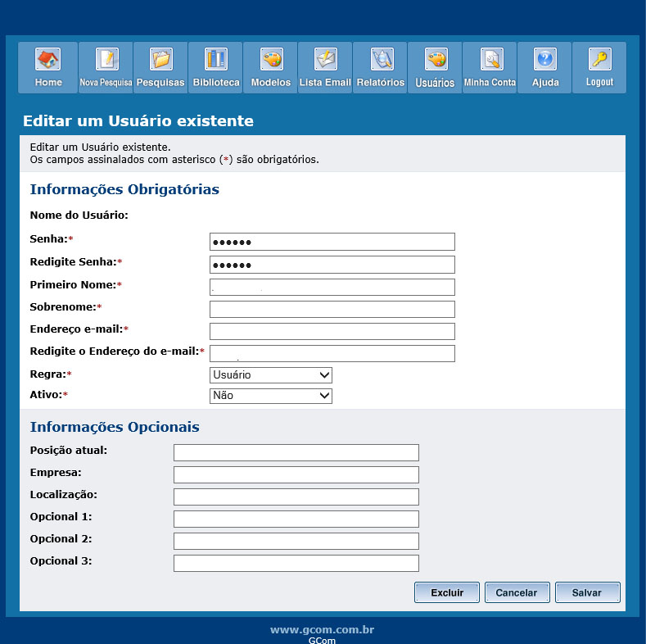The height and width of the screenshot is (644, 646).
Task: Open Usuários palette icon
Action: 436,58
